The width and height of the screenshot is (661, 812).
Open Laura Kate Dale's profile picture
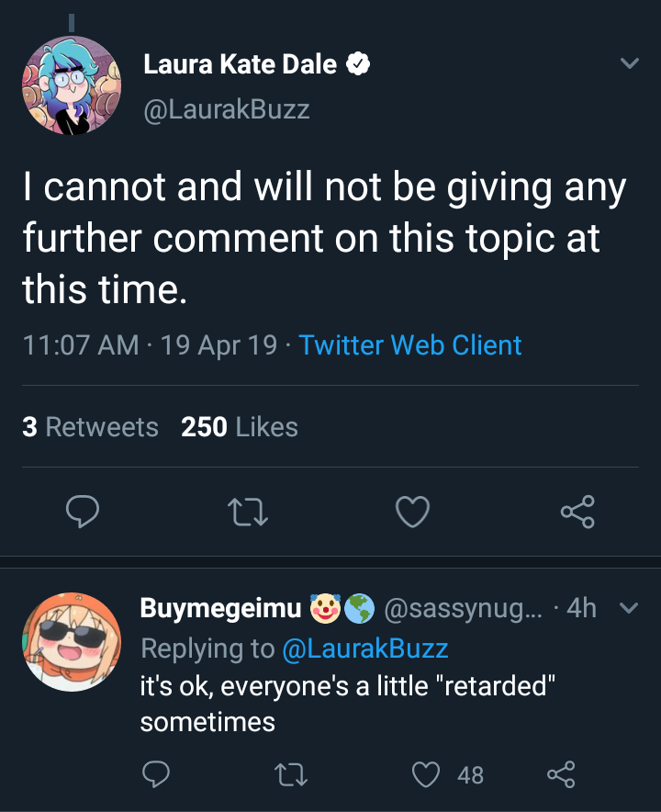pyautogui.click(x=72, y=85)
